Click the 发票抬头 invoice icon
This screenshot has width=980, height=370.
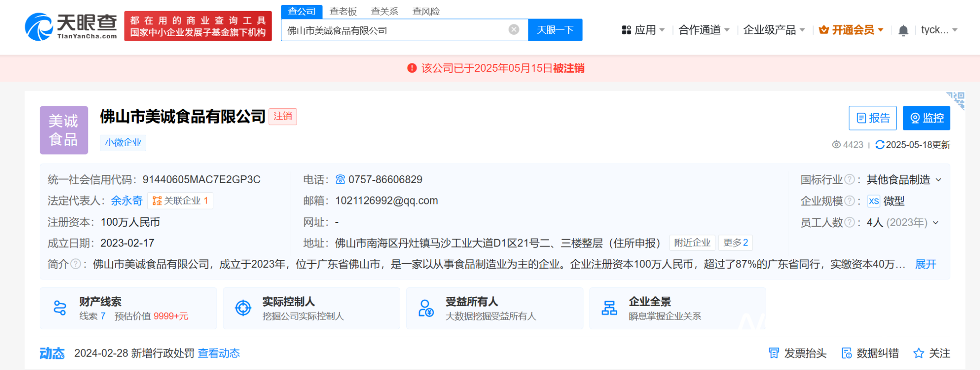[773, 353]
